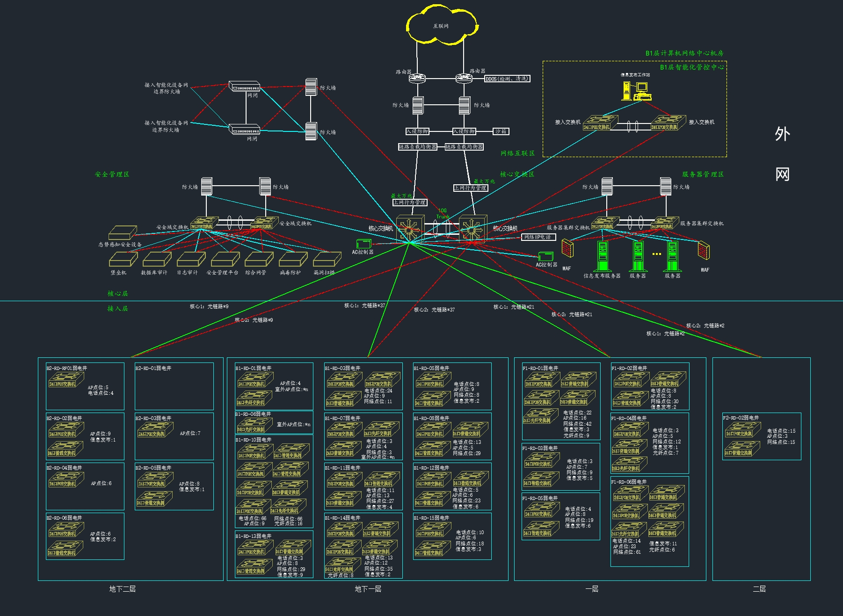Select the 漏洞扫描 device icon
This screenshot has height=616, width=843.
pos(327,259)
